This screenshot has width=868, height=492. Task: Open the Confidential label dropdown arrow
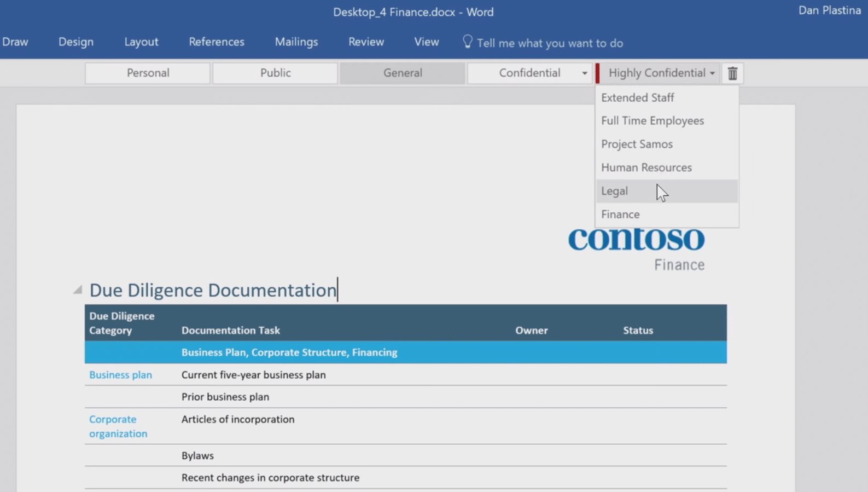(x=584, y=73)
